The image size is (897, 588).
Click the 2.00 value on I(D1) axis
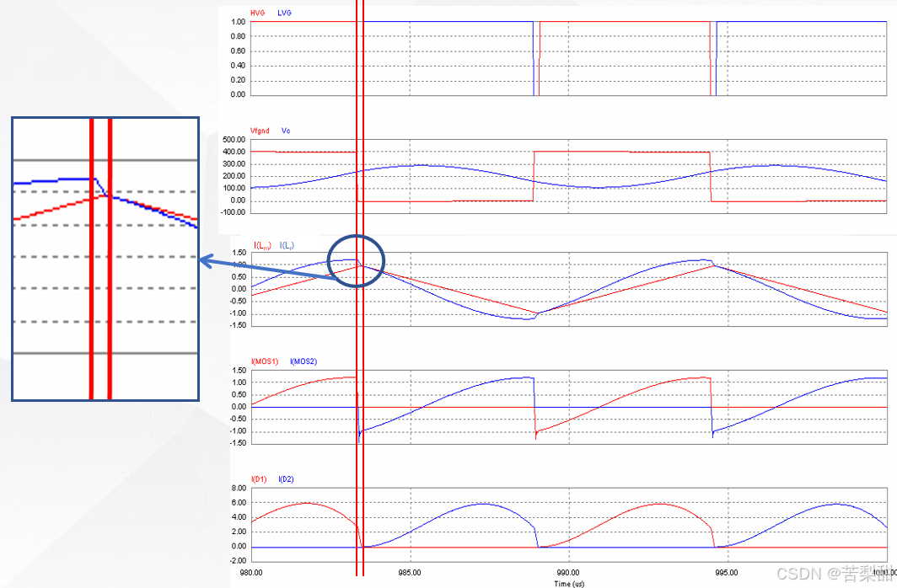(239, 532)
